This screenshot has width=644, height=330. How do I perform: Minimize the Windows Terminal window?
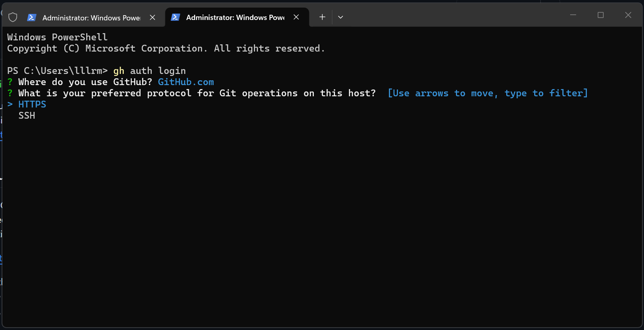point(573,15)
